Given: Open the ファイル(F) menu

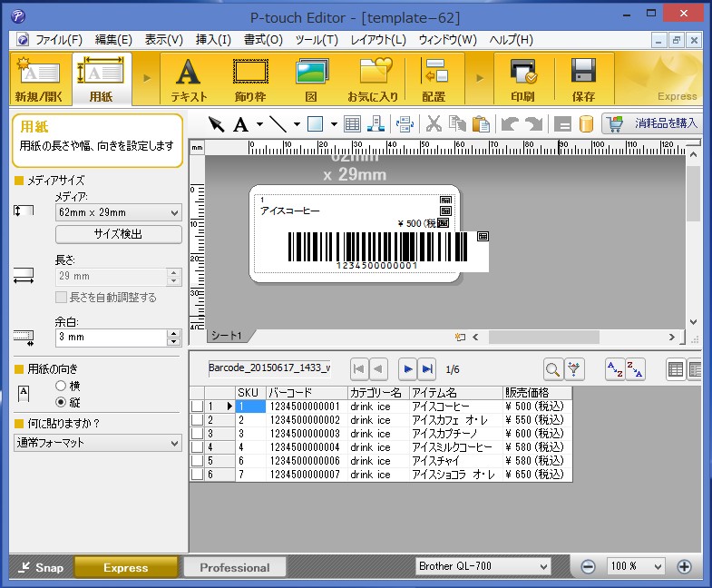Looking at the screenshot, I should [59, 40].
